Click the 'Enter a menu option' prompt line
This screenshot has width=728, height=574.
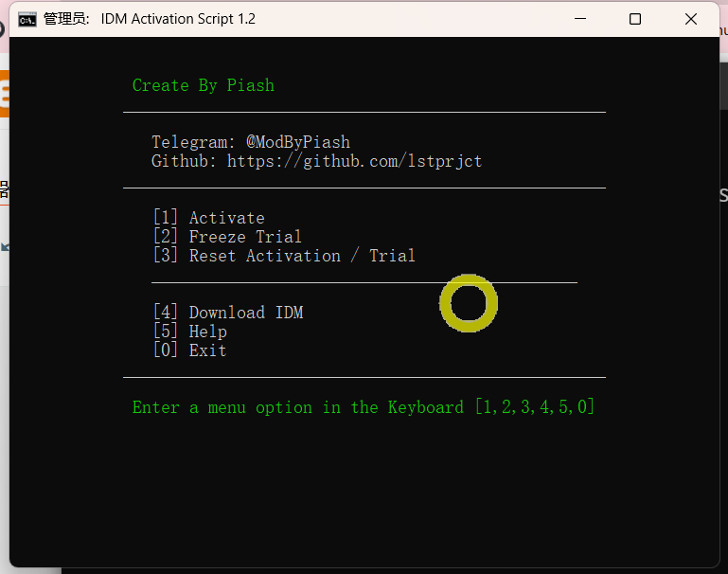point(364,406)
